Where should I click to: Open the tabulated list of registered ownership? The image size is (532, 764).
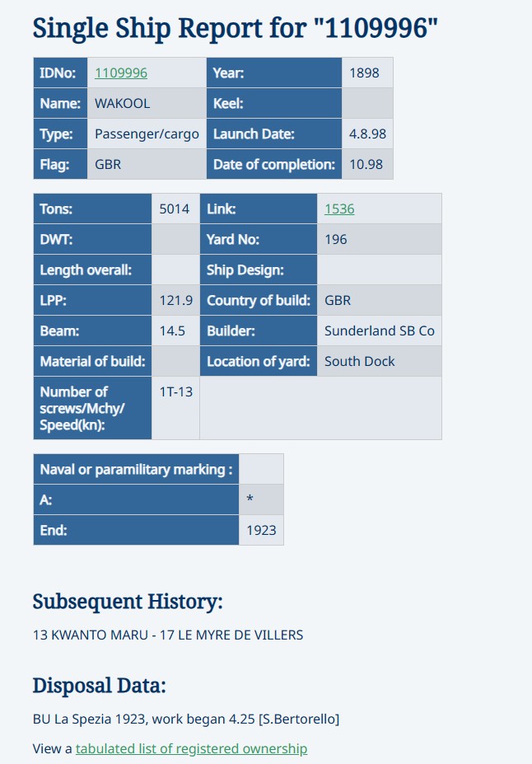coord(191,748)
